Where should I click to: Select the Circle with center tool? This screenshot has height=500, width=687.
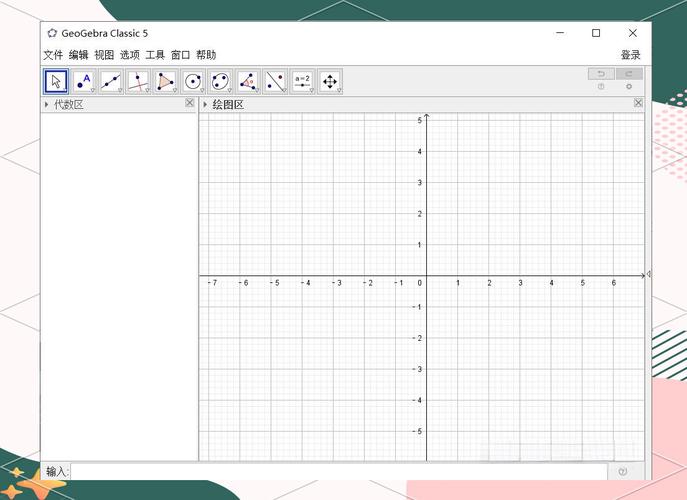[193, 81]
